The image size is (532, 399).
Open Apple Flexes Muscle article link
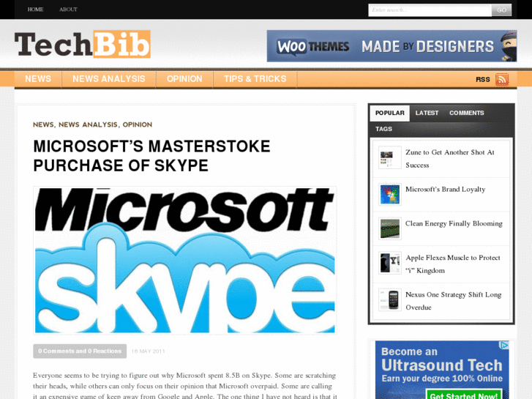[x=453, y=264]
